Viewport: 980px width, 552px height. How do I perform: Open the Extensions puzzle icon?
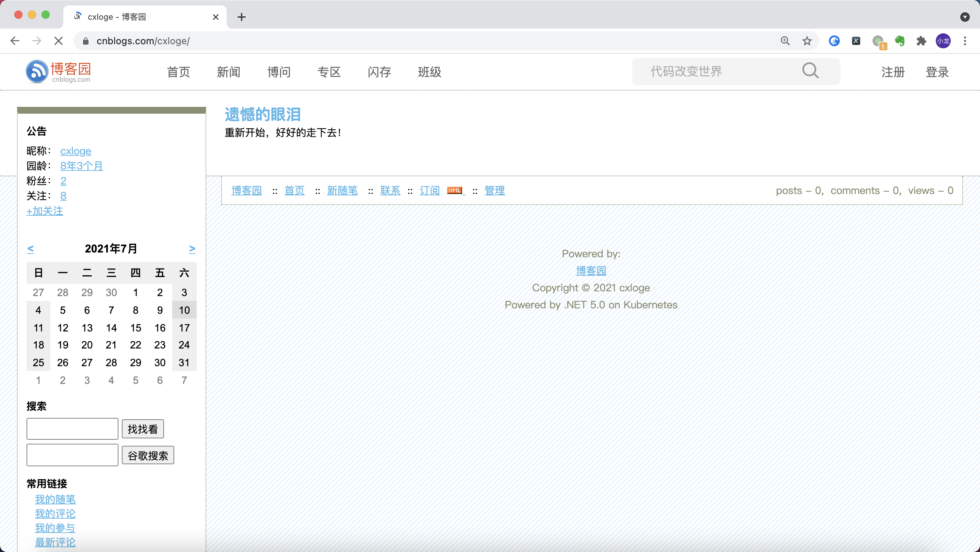tap(921, 41)
